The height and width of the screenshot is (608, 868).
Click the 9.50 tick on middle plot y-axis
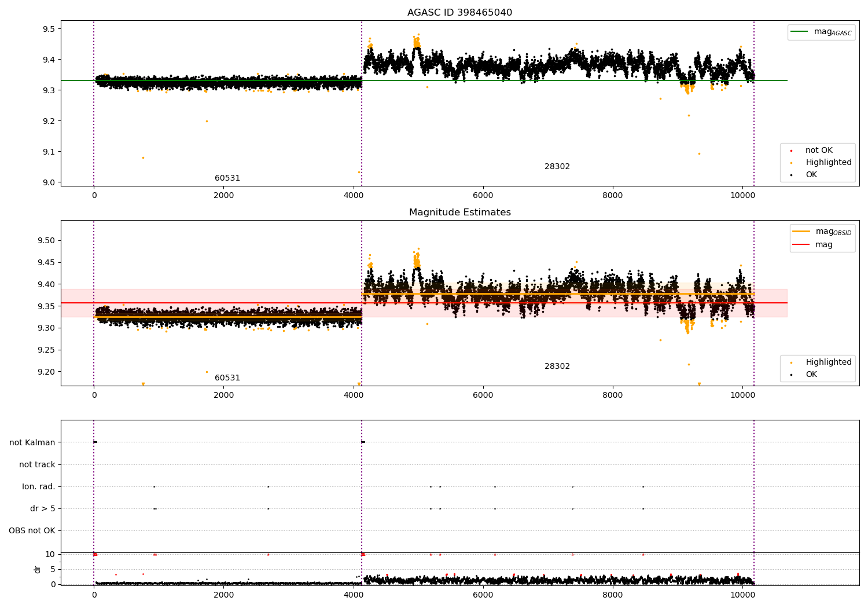coord(46,241)
